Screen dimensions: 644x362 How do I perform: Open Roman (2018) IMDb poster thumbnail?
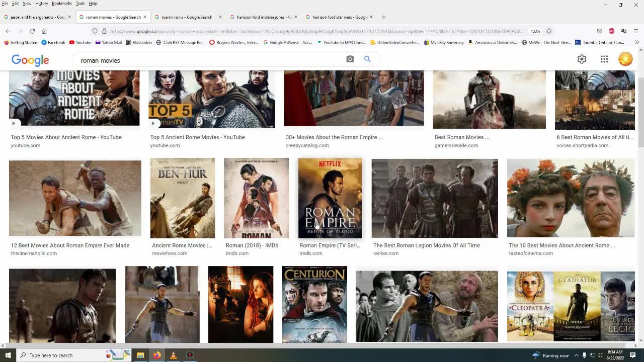tap(256, 198)
